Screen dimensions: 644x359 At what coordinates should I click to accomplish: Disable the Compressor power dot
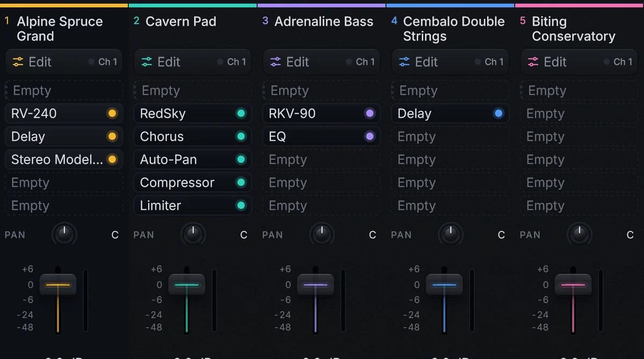tap(241, 182)
